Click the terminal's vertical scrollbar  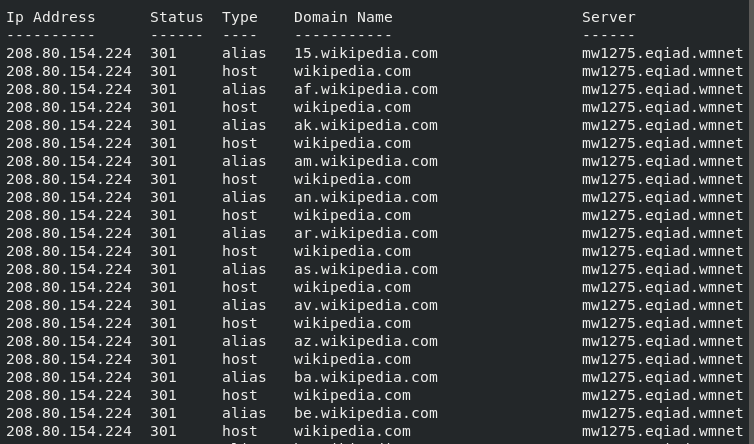[x=751, y=222]
